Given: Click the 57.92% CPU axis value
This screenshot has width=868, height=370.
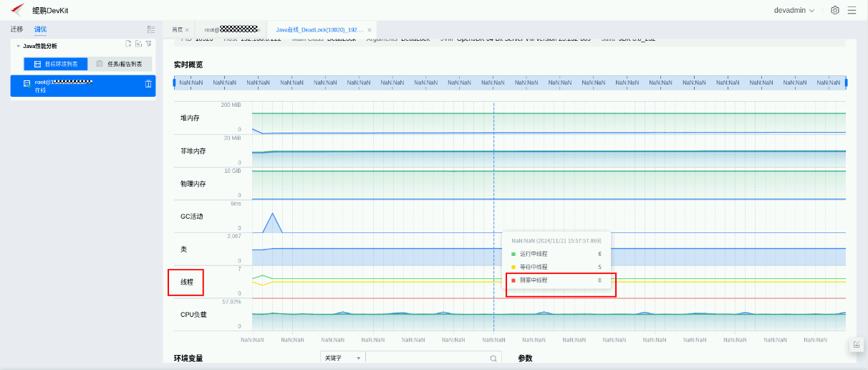Looking at the screenshot, I should coord(231,302).
